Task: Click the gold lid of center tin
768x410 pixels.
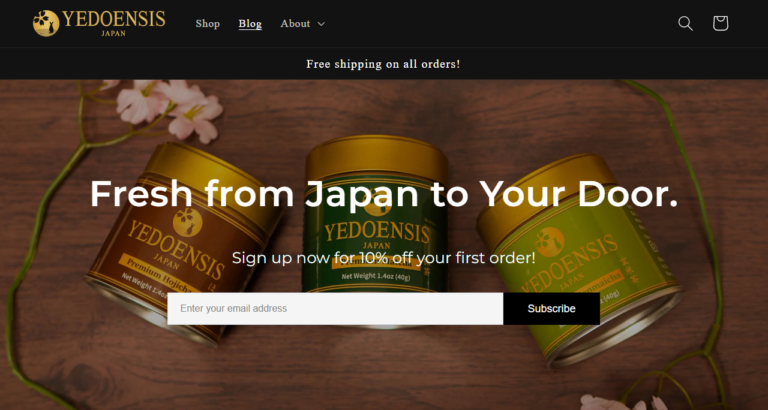Action: pyautogui.click(x=377, y=158)
